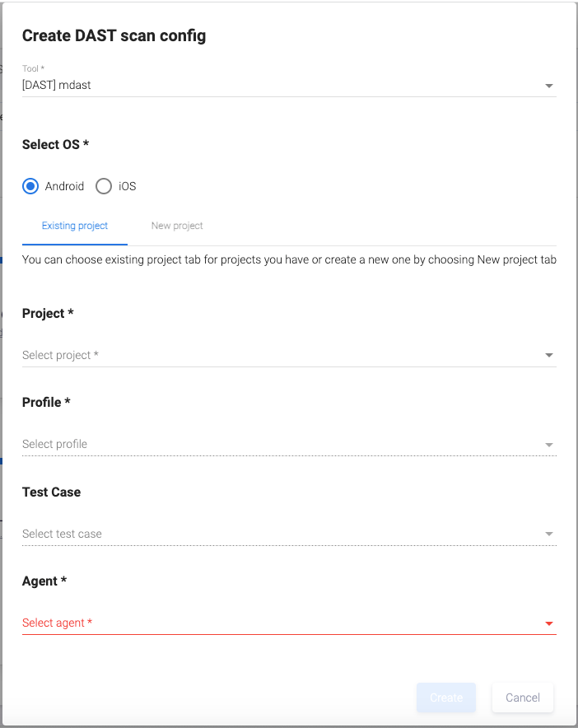Viewport: 578px width, 728px height.
Task: Click the red Agent dropdown arrow
Action: coord(549,623)
